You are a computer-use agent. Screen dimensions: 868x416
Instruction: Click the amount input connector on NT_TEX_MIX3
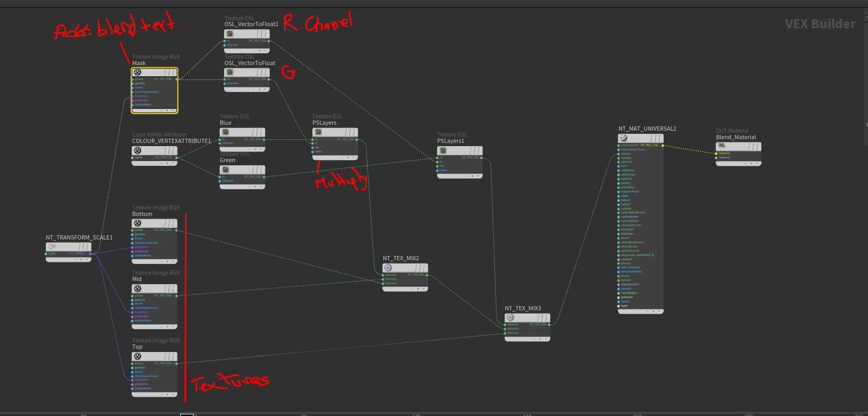[505, 324]
